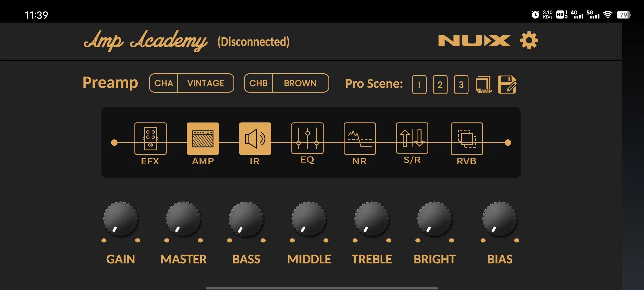The image size is (644, 290).
Task: Click the BIAS label text
Action: (x=500, y=259)
